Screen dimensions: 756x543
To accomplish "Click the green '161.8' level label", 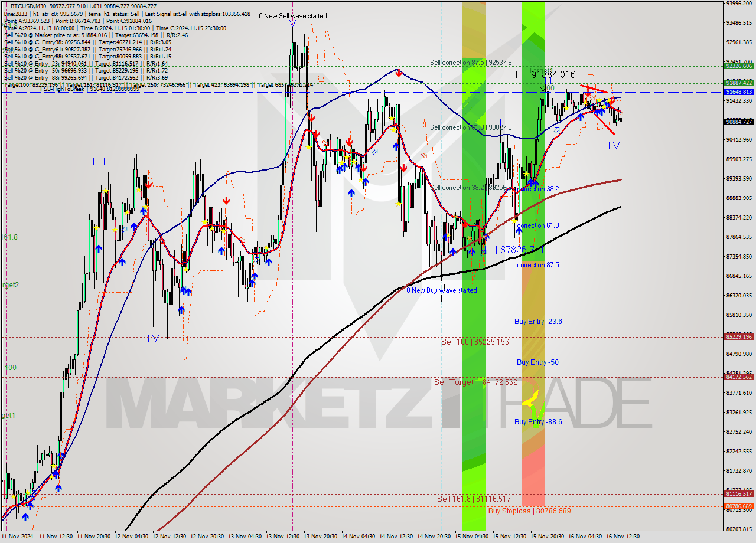I will 9,237.
